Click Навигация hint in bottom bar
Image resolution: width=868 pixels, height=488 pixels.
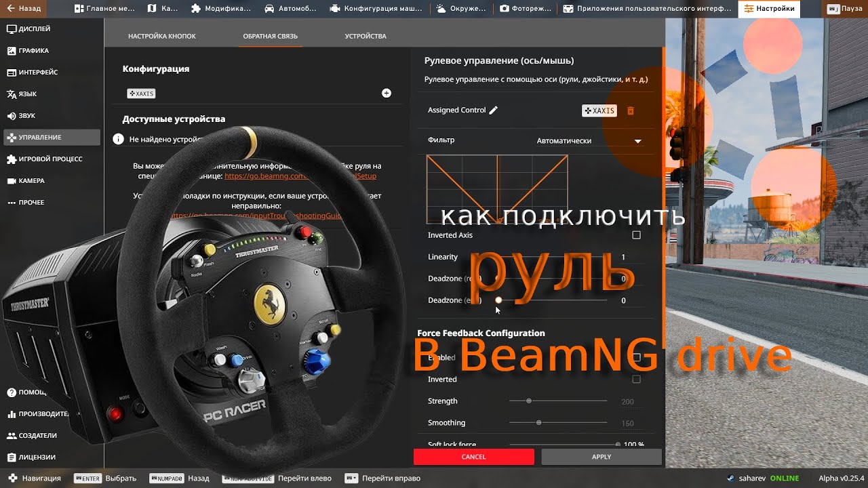33,478
